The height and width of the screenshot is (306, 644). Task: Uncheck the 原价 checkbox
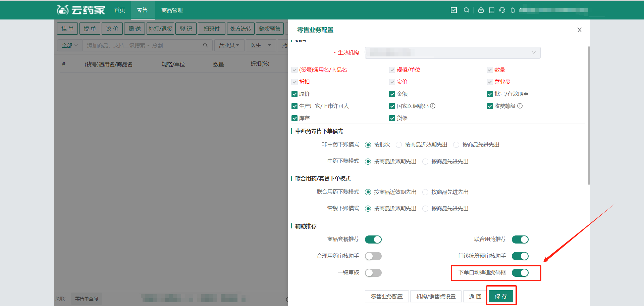[294, 94]
